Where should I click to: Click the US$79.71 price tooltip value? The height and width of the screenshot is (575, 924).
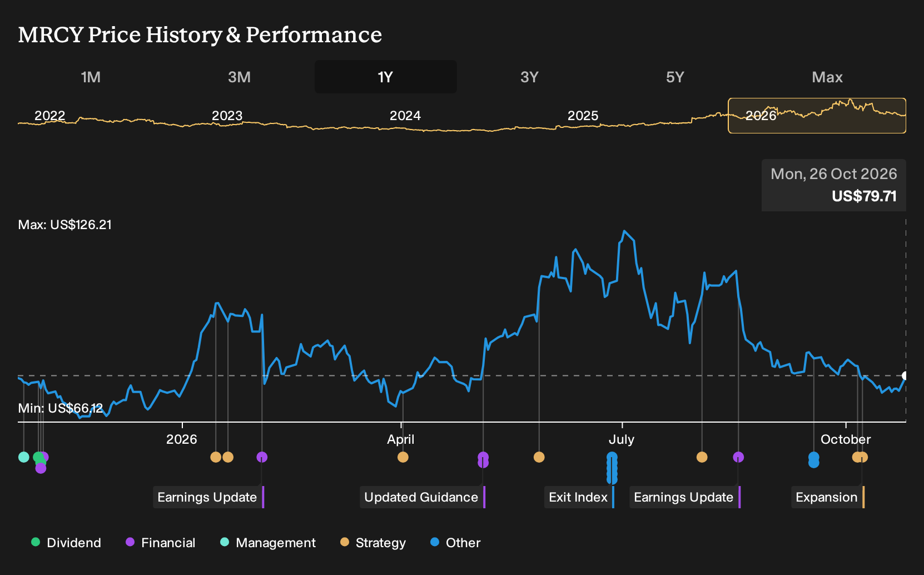(865, 196)
